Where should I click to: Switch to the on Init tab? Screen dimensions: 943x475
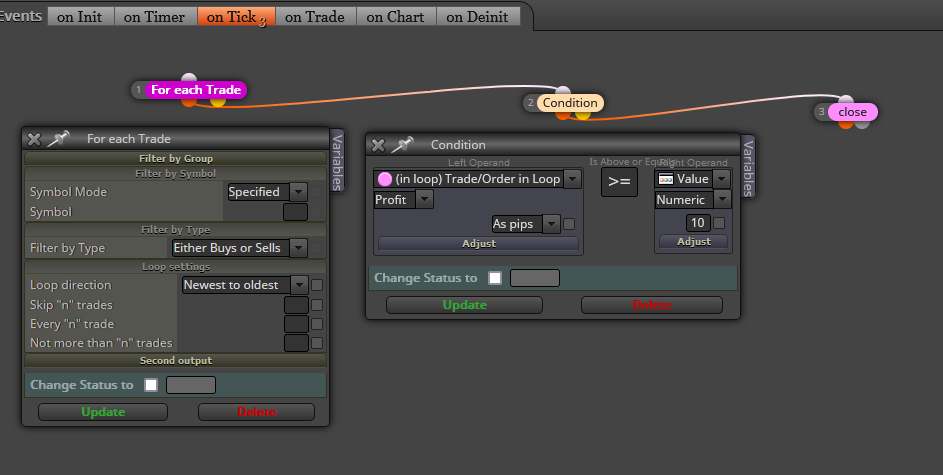[80, 17]
